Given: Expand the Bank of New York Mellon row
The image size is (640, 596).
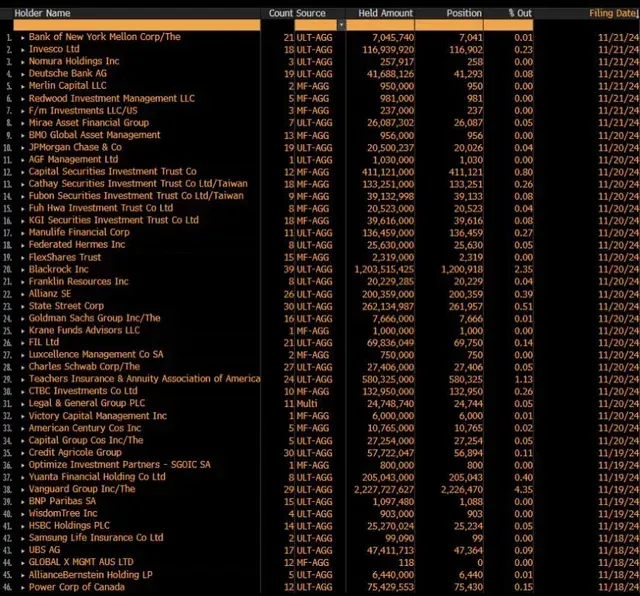Looking at the screenshot, I should coord(23,38).
